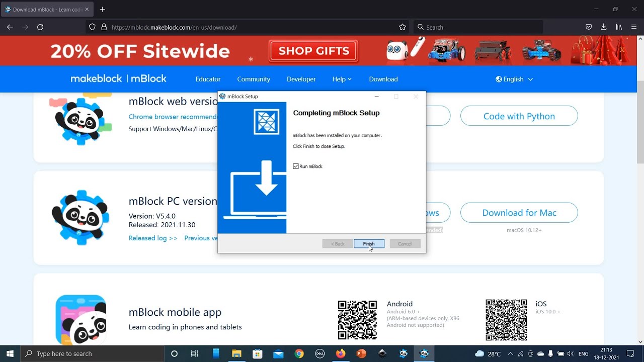Open the notification center icon

630,353
